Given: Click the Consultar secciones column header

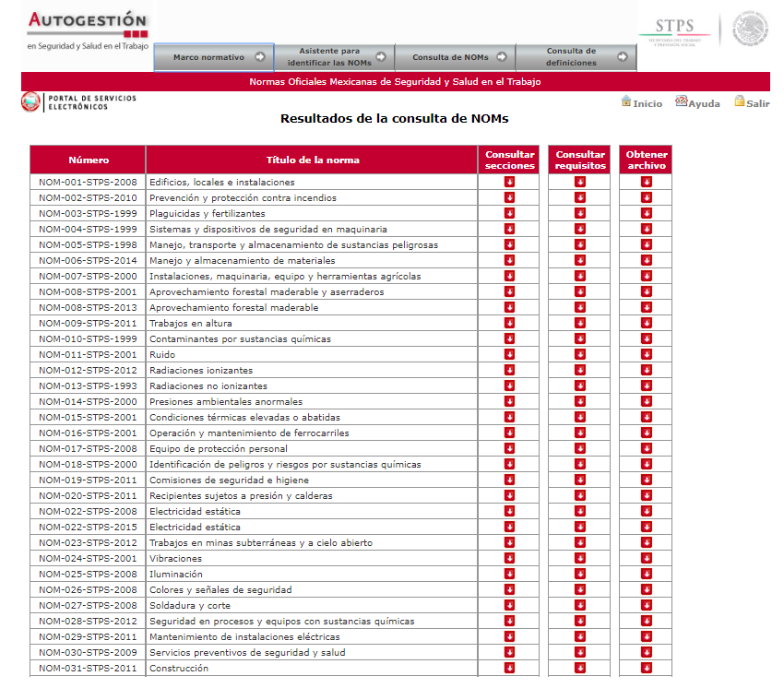Looking at the screenshot, I should click(x=509, y=160).
